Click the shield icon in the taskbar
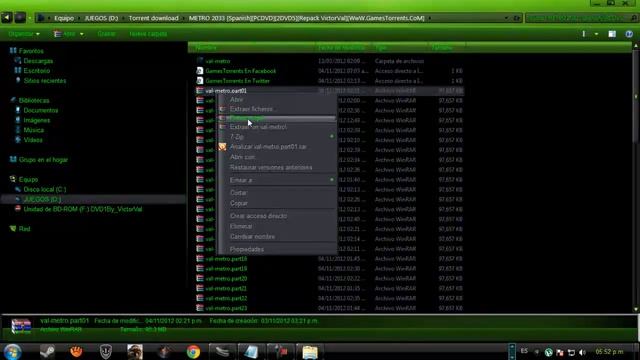The image size is (640, 360). pos(106,351)
